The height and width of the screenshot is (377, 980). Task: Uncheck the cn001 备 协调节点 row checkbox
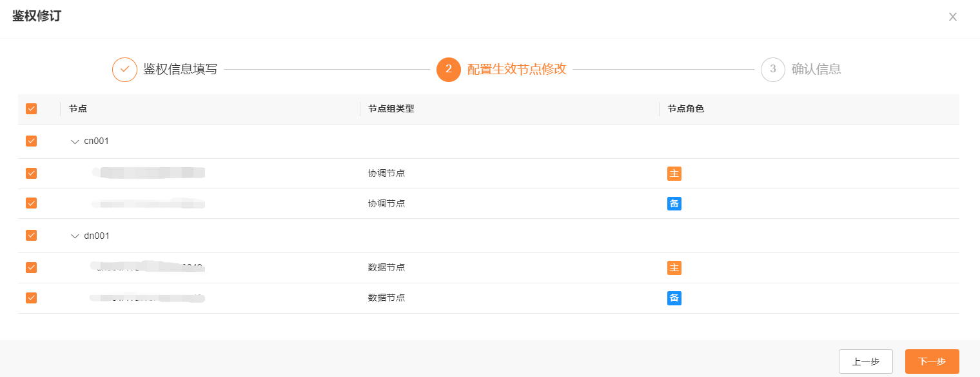click(31, 203)
